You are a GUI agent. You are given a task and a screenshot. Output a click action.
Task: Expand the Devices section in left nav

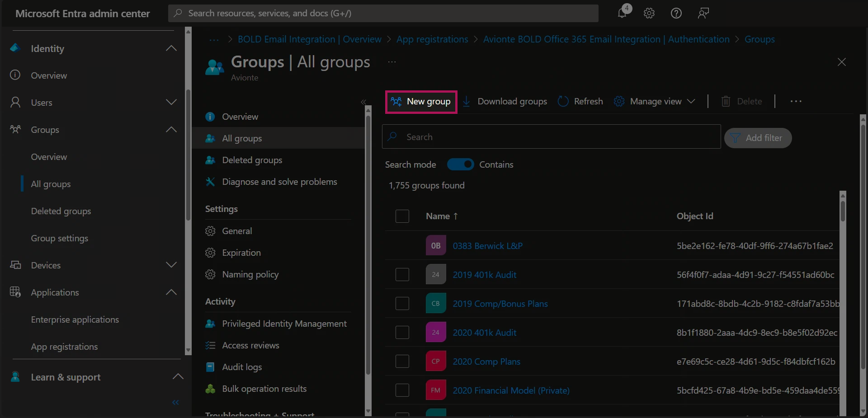tap(171, 265)
